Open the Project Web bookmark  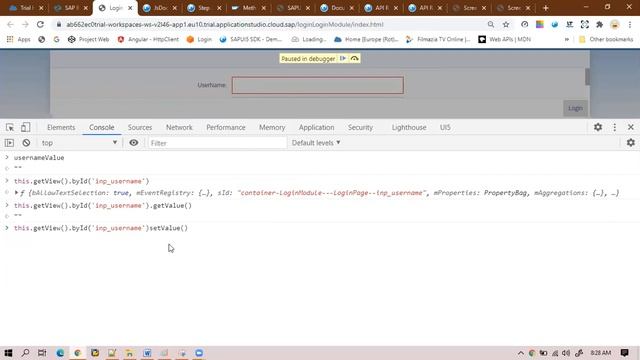tap(88, 40)
